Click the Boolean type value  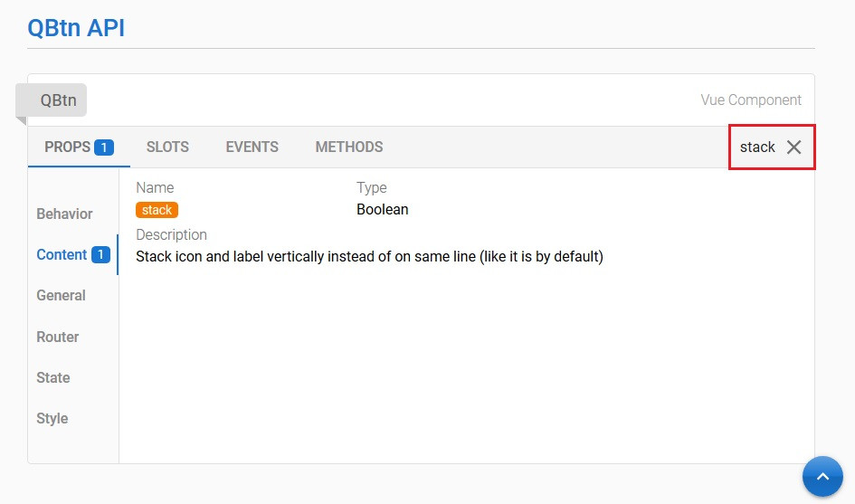pyautogui.click(x=382, y=209)
